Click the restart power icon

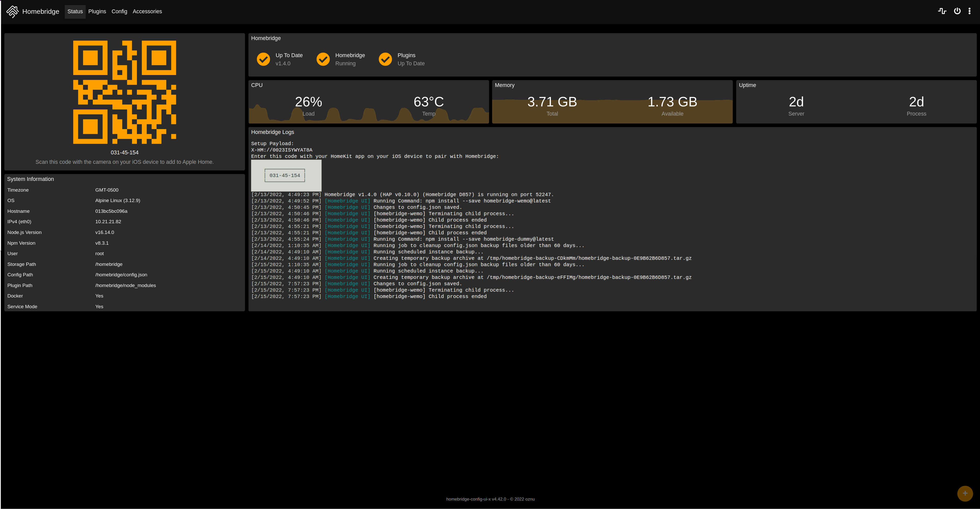point(957,11)
